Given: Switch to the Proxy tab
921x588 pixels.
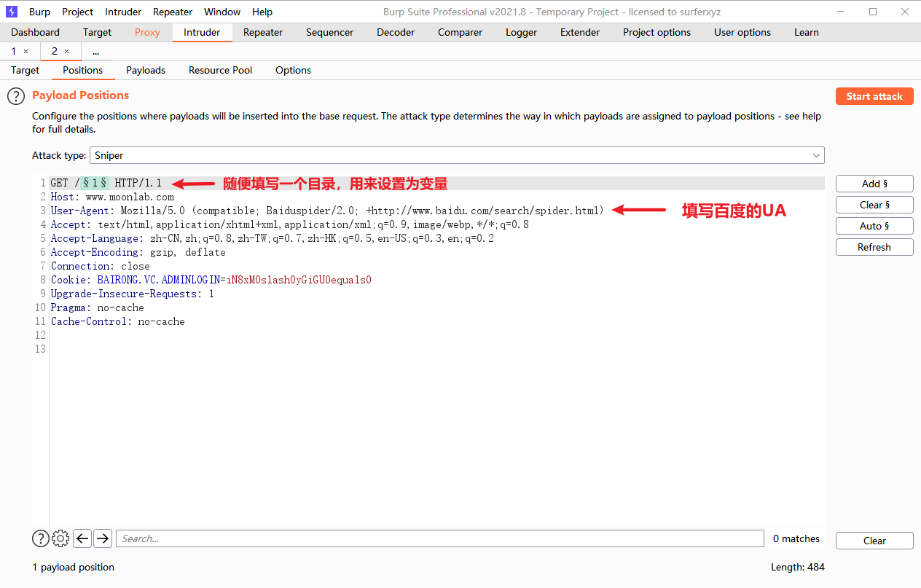Looking at the screenshot, I should click(147, 32).
